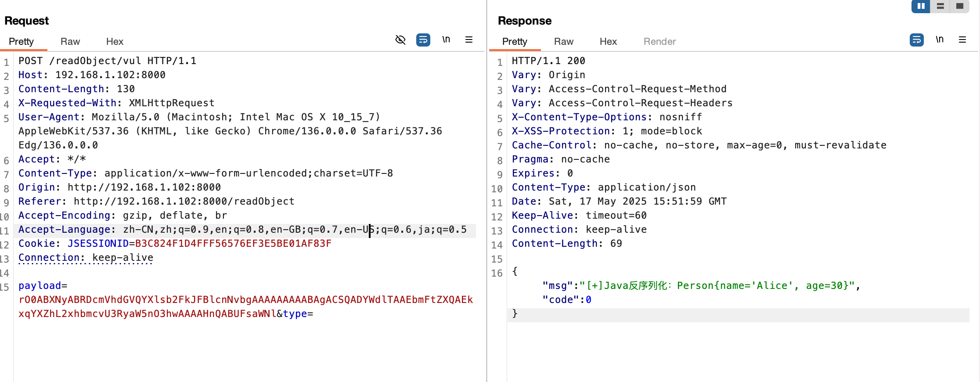Switch to Response Pretty tab
Screen dimensions: 980x382
click(x=515, y=41)
